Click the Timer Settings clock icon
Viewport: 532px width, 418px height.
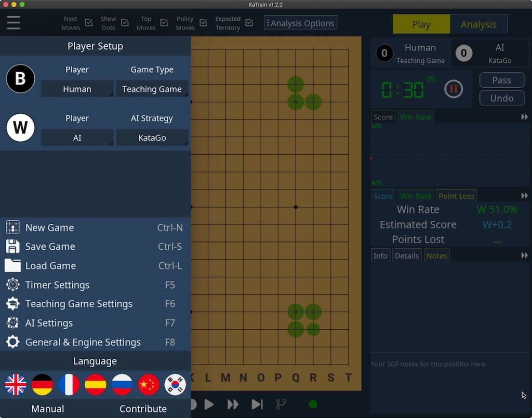click(12, 285)
